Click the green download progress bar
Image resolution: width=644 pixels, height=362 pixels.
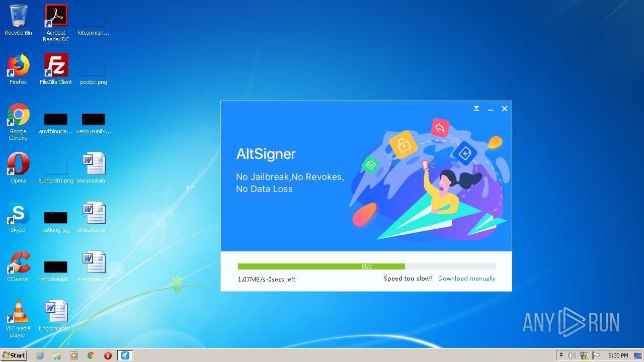[367, 266]
